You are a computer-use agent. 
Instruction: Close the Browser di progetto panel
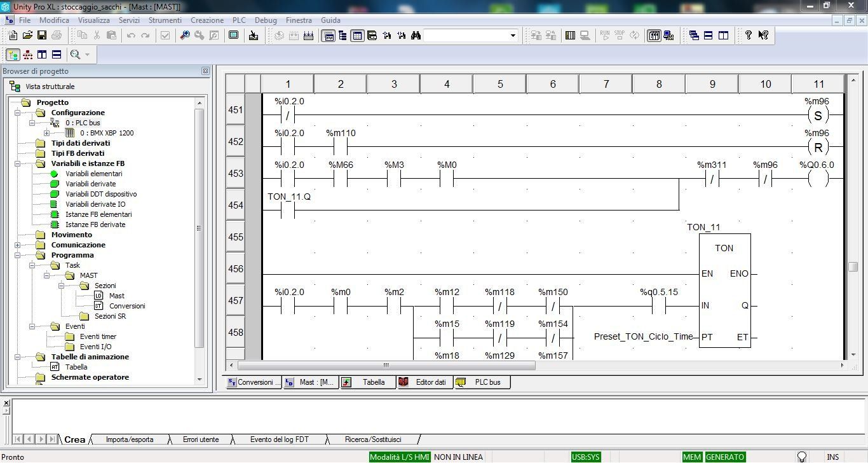[x=205, y=71]
